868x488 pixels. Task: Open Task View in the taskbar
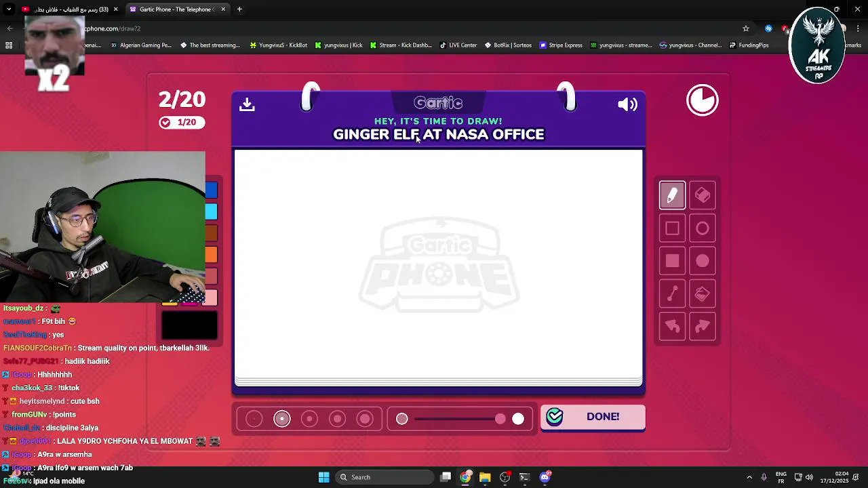click(446, 477)
